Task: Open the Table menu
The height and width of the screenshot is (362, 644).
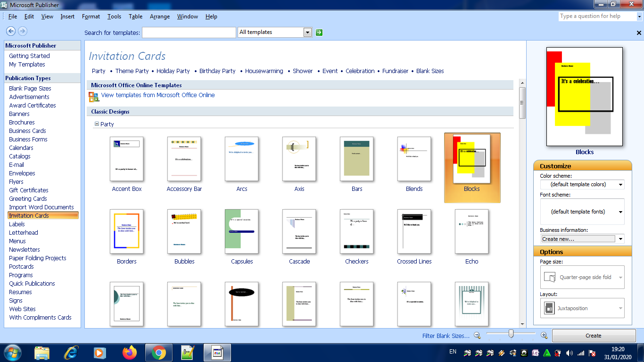Action: pyautogui.click(x=135, y=16)
